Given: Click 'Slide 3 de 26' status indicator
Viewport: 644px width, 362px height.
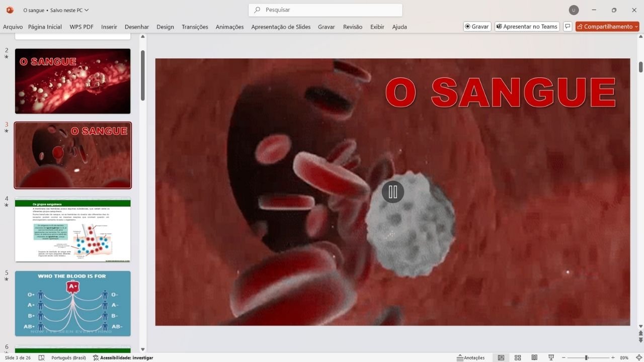Looking at the screenshot, I should 18,357.
